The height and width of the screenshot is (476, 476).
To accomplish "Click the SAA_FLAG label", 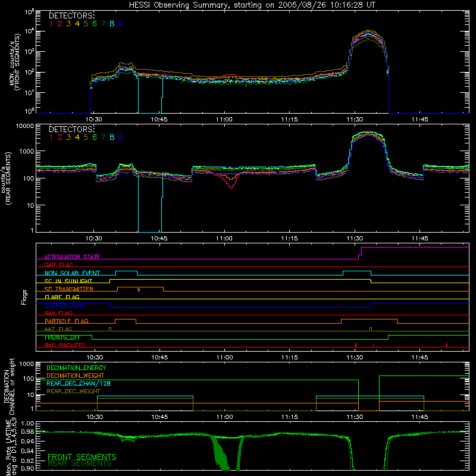I will pos(58,313).
